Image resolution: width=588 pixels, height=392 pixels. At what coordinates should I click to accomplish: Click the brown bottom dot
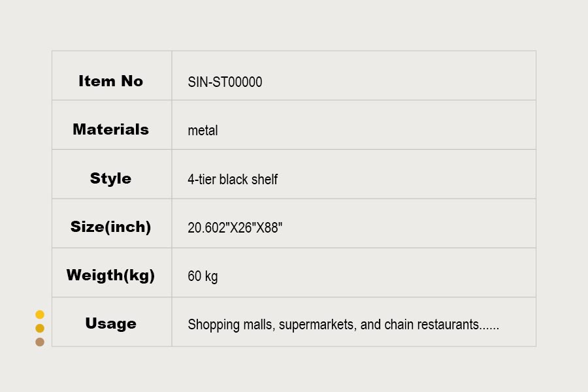coord(40,342)
